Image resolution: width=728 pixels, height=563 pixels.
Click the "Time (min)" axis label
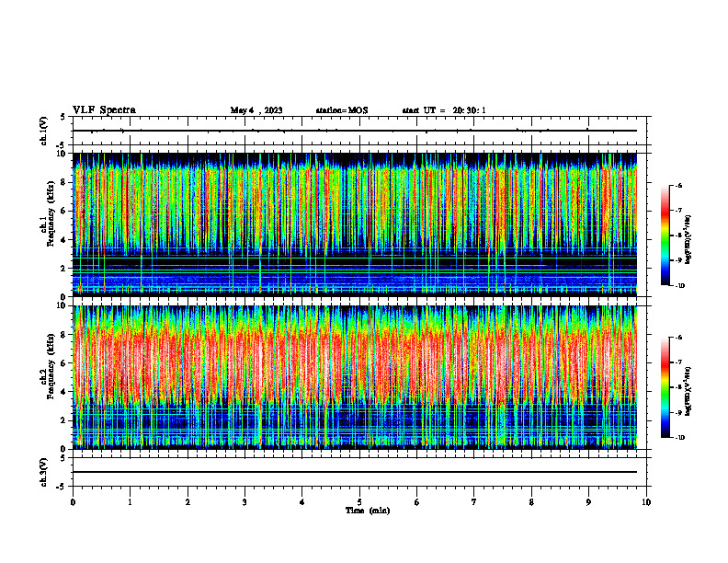click(368, 511)
